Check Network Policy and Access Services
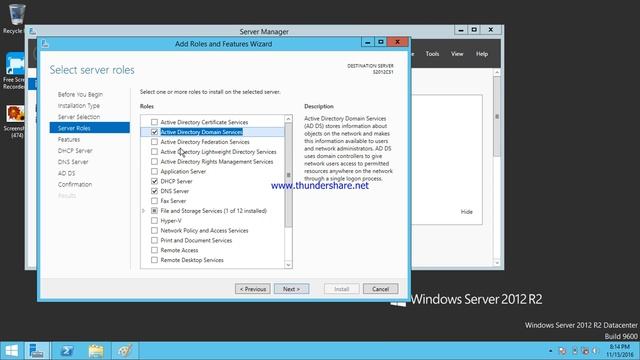Image resolution: width=640 pixels, height=360 pixels. click(x=154, y=231)
